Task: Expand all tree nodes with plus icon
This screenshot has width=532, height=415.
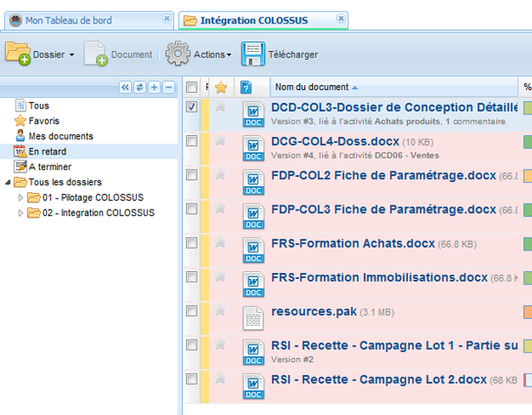Action: [x=154, y=88]
